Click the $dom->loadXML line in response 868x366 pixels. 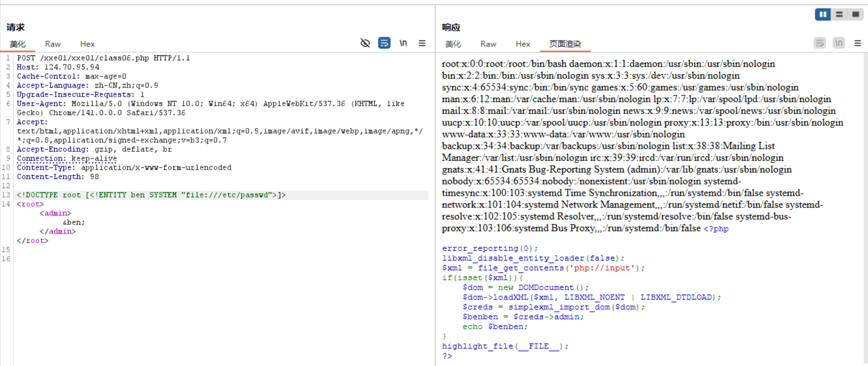[592, 297]
